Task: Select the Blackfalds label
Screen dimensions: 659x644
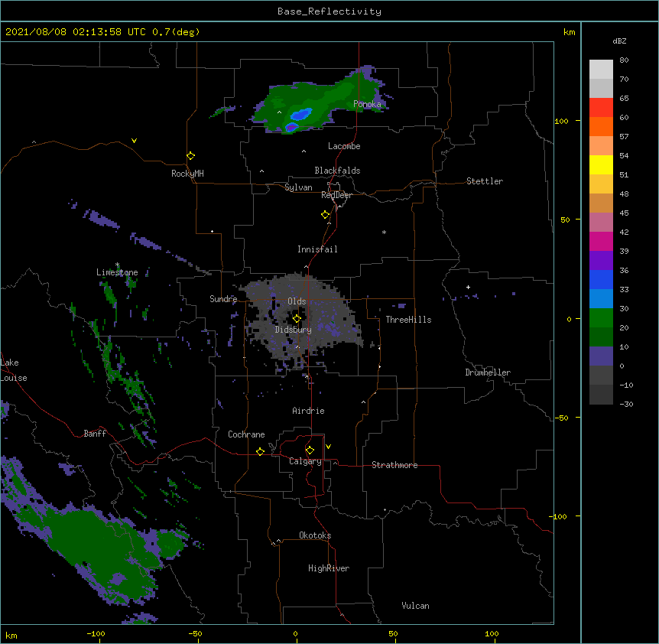Action: (337, 171)
